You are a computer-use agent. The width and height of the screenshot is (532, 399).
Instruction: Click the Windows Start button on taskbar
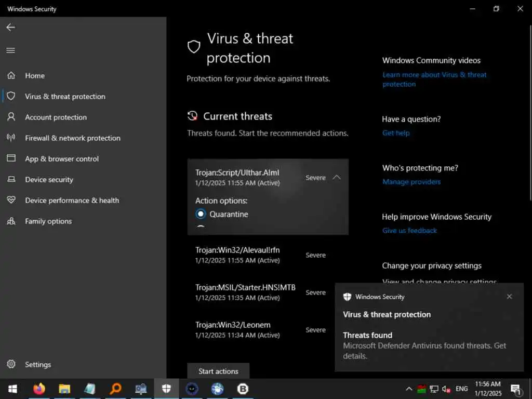pyautogui.click(x=12, y=389)
